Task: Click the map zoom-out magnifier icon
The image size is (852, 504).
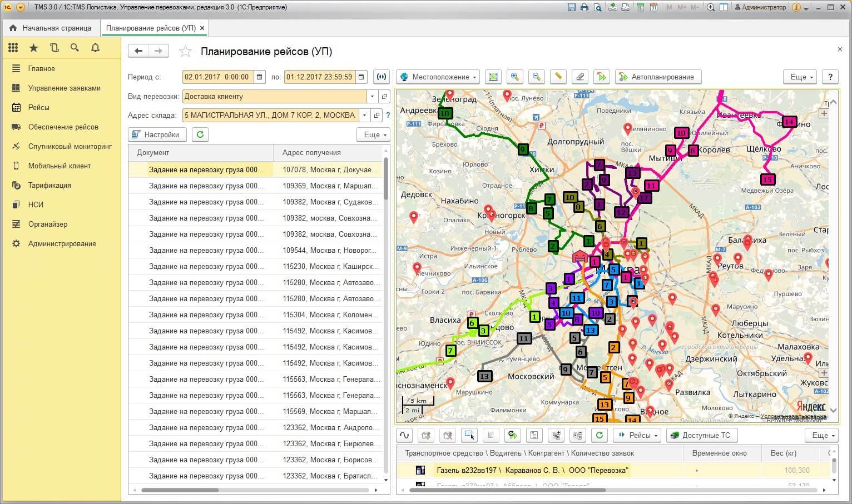Action: pyautogui.click(x=537, y=77)
